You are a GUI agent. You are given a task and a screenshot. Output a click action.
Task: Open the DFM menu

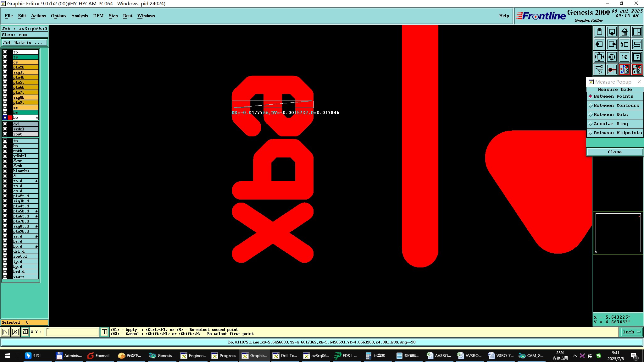pos(98,16)
